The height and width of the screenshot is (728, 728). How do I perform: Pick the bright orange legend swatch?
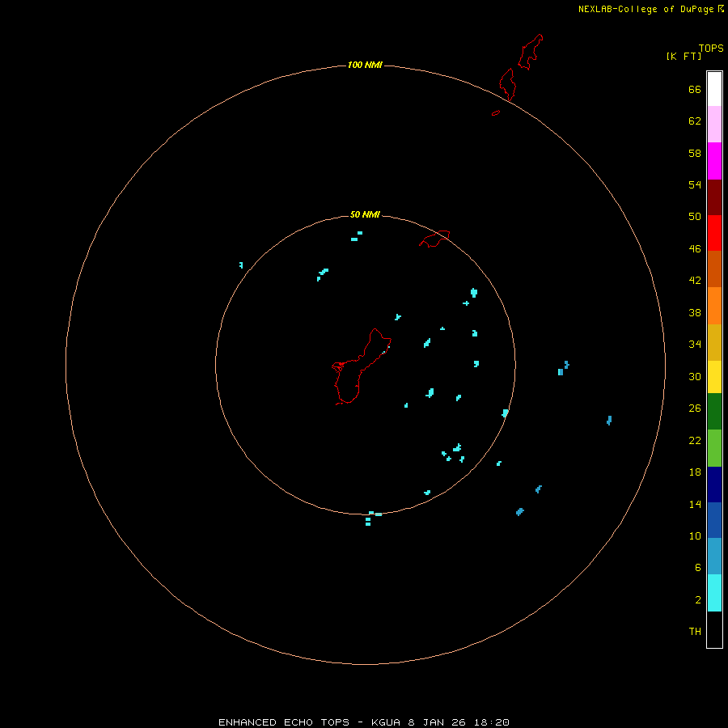(714, 306)
